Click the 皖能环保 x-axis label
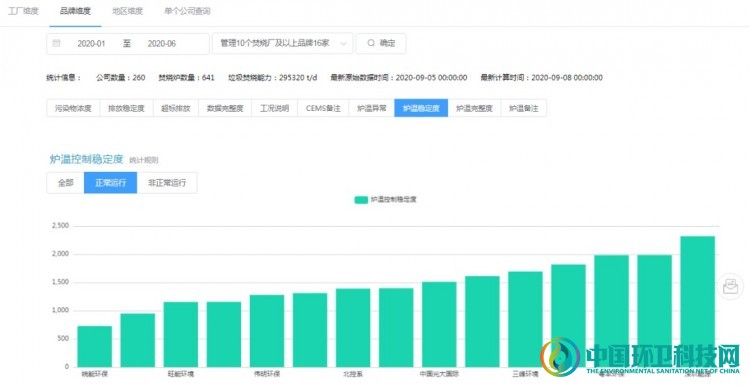Viewport: 750px width, 387px height. (x=95, y=374)
